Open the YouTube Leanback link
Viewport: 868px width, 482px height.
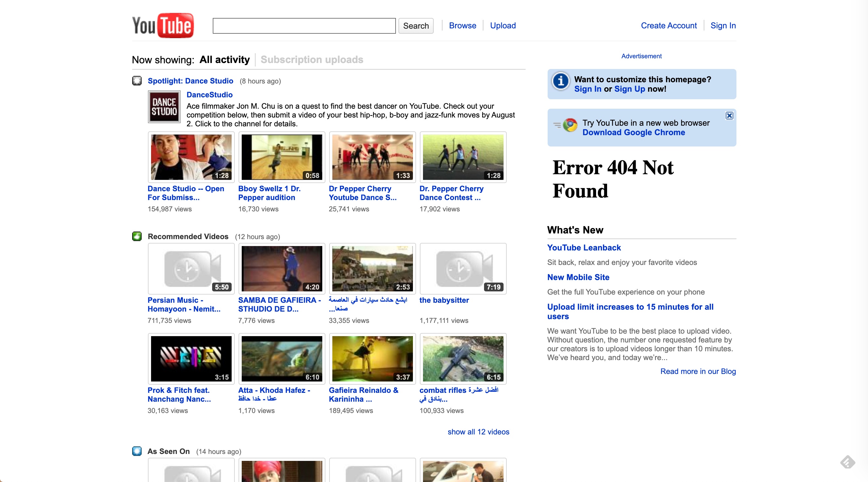pyautogui.click(x=583, y=248)
